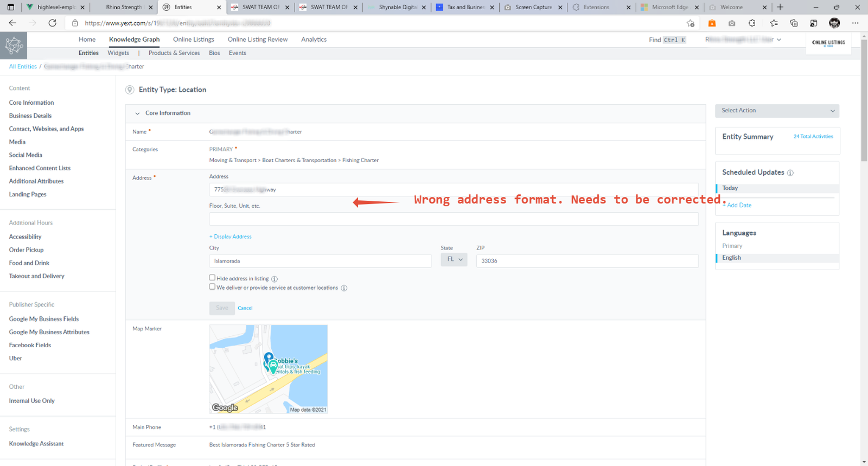The height and width of the screenshot is (466, 868).
Task: Open the Select Action dropdown
Action: 777,111
